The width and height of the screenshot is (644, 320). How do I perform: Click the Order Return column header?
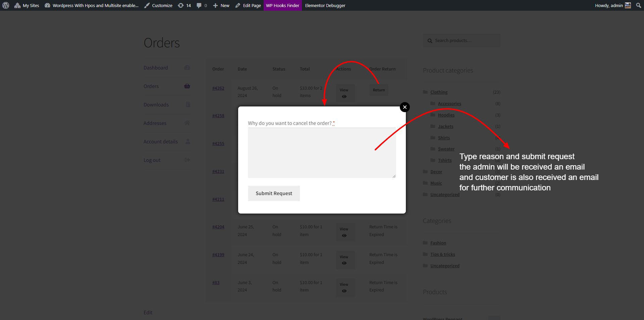(382, 69)
